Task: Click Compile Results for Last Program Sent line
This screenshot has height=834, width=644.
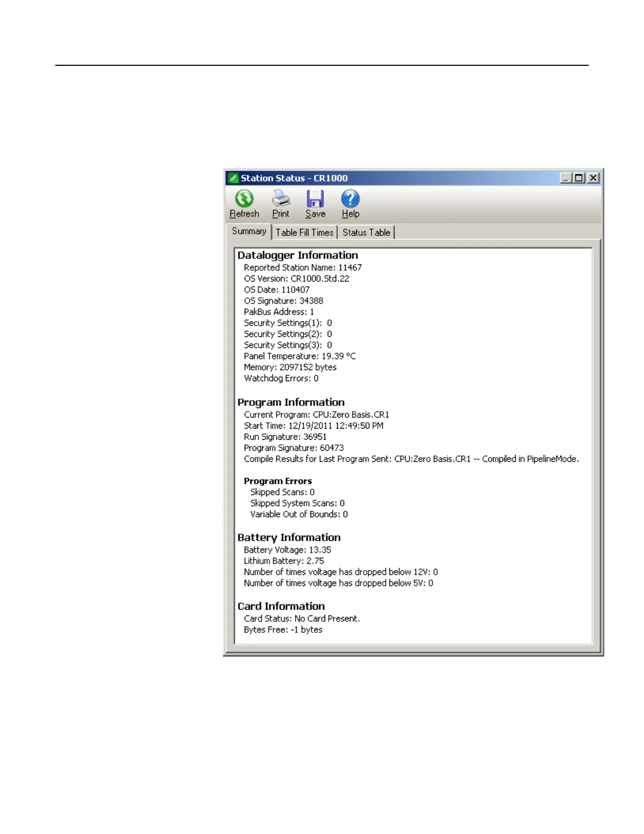Action: [x=411, y=459]
